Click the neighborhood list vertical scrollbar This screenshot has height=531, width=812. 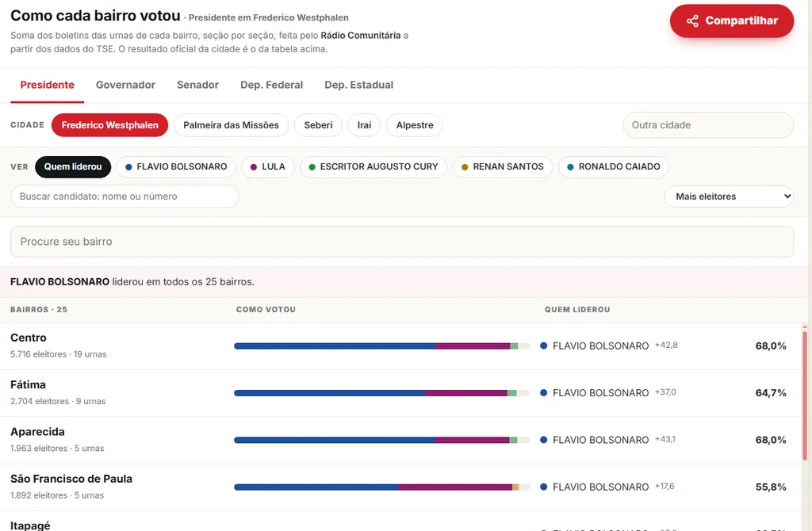805,395
